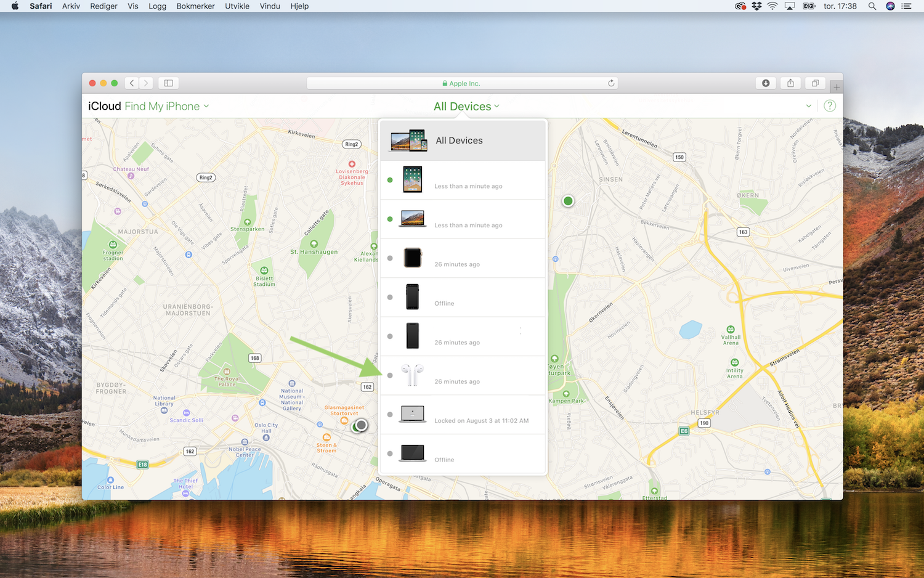
Task: Open the Logg menu
Action: pos(157,6)
